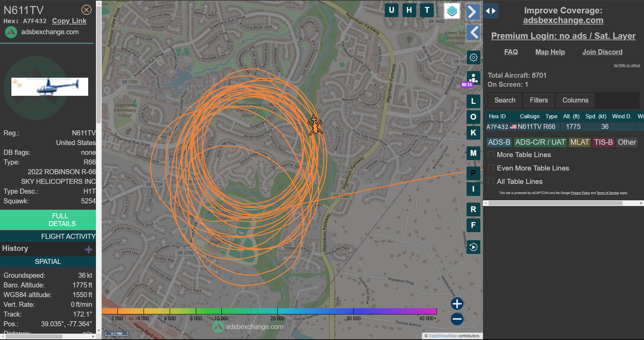Sort table by Callsign column
Image resolution: width=644 pixels, height=340 pixels.
530,116
